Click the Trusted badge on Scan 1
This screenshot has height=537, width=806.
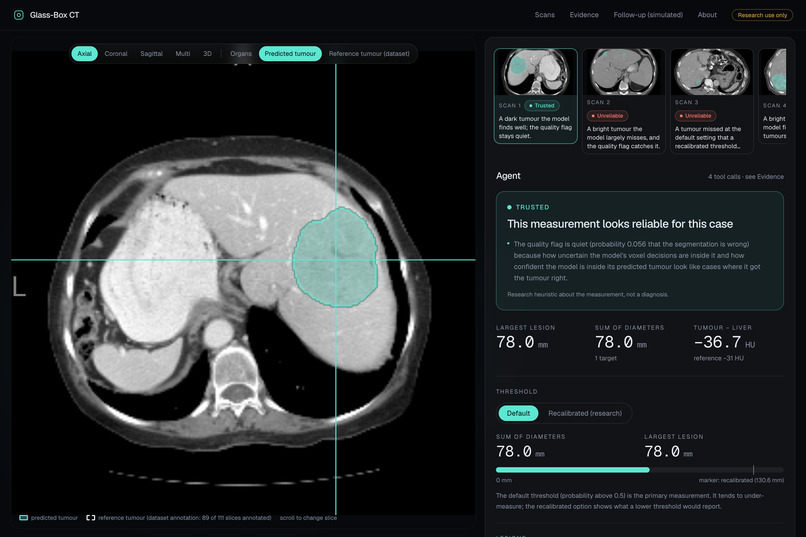click(542, 105)
